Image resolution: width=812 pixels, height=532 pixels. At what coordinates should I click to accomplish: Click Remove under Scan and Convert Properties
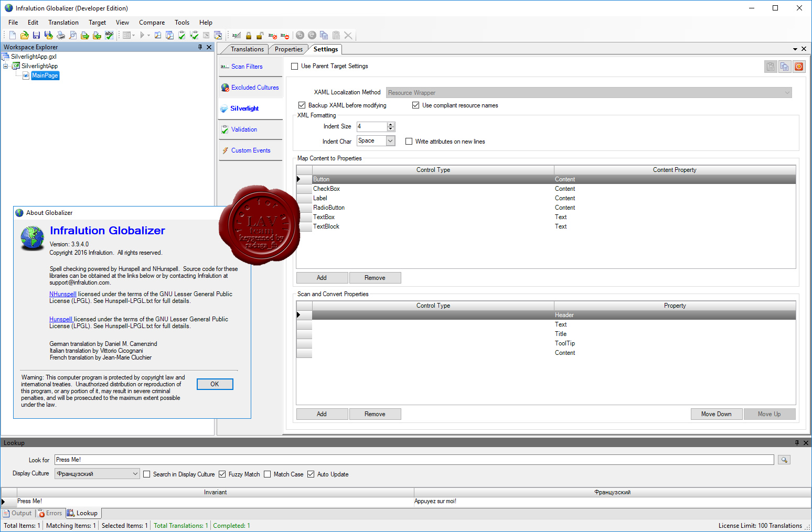click(x=375, y=414)
